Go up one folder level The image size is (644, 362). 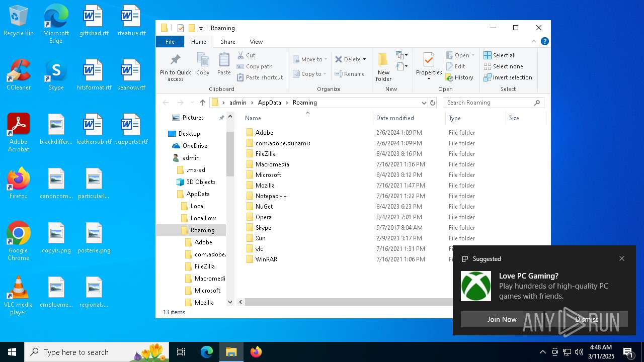pos(202,103)
